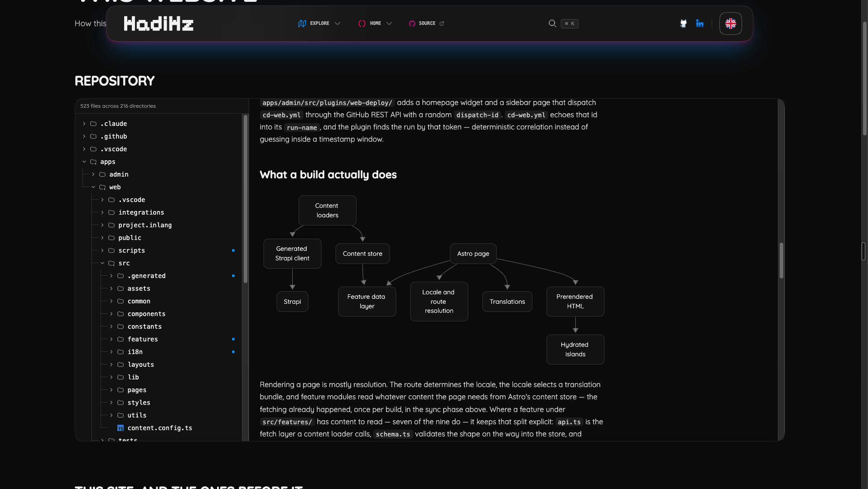Viewport: 868px width, 489px height.
Task: Click the search magnifier icon
Action: (552, 24)
